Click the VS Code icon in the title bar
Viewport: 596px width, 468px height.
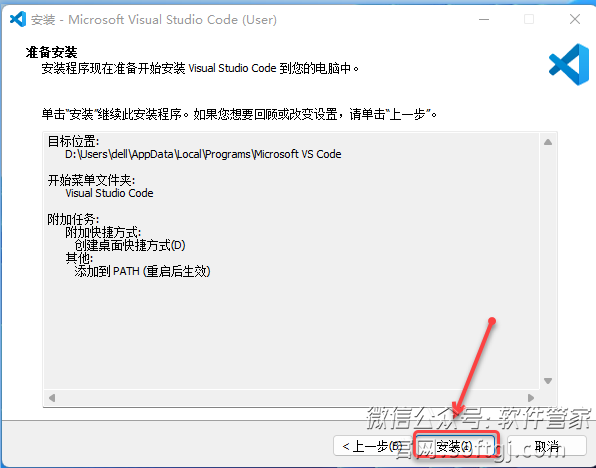[x=17, y=19]
